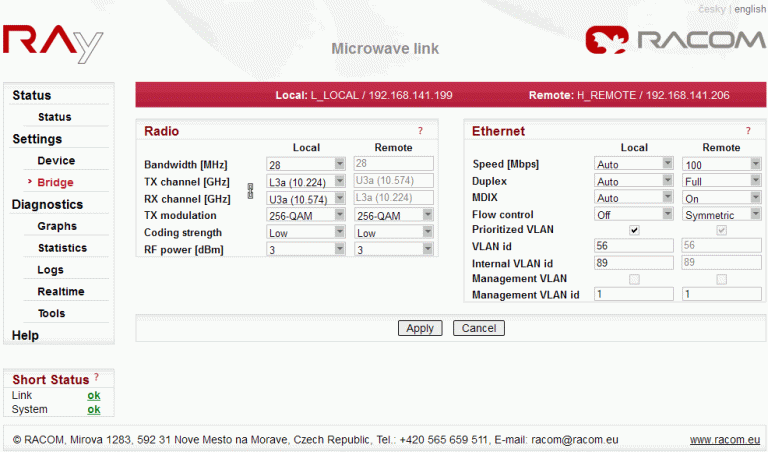Open the Realtime diagnostics page

click(x=61, y=291)
